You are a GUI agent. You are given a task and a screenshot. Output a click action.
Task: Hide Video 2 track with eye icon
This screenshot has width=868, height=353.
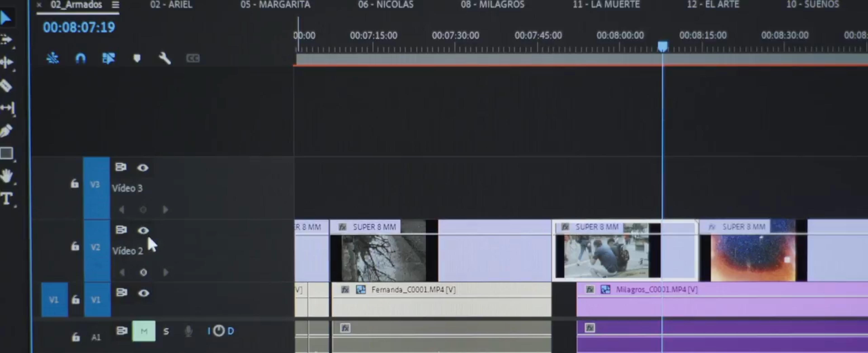(x=143, y=230)
